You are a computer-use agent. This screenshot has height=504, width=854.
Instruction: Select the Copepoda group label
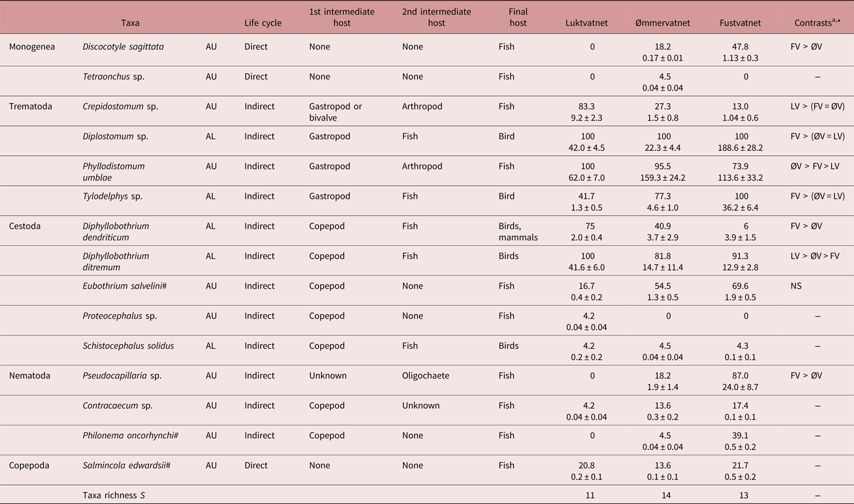[x=30, y=465]
